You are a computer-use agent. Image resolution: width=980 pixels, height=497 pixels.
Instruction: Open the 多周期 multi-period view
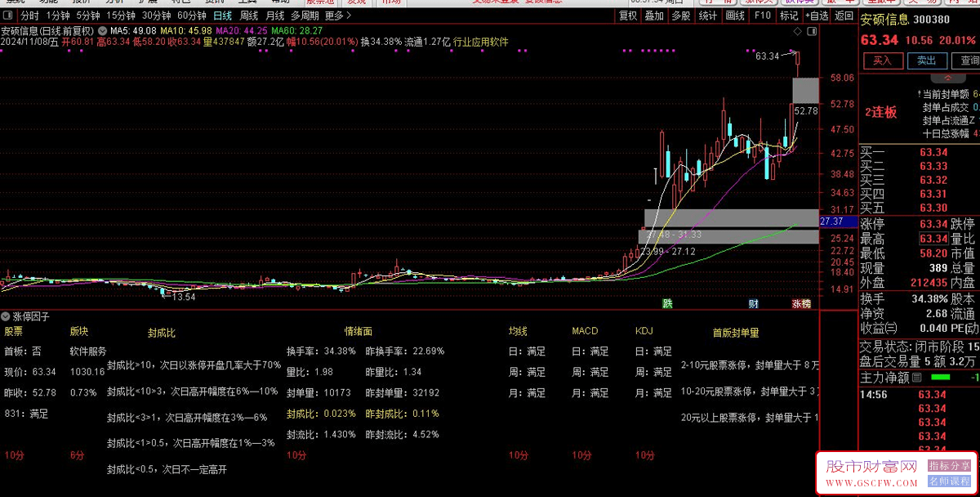(305, 16)
